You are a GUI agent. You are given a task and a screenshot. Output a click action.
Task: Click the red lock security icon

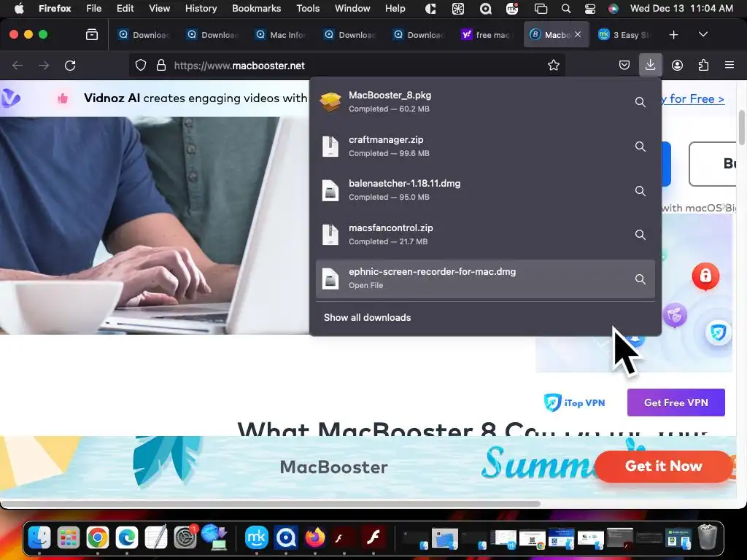click(705, 276)
